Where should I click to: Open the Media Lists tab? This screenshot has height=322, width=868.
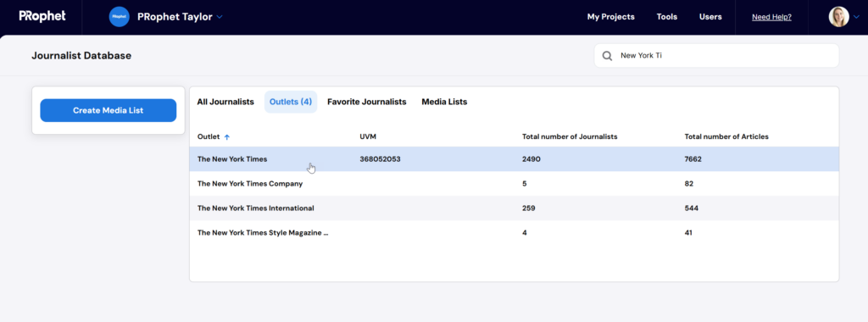[x=444, y=102]
